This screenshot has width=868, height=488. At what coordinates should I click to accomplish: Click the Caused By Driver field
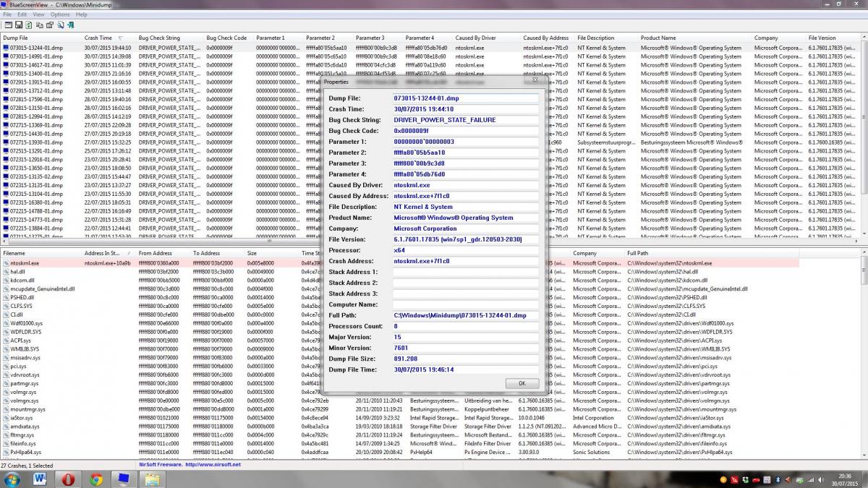pyautogui.click(x=466, y=185)
